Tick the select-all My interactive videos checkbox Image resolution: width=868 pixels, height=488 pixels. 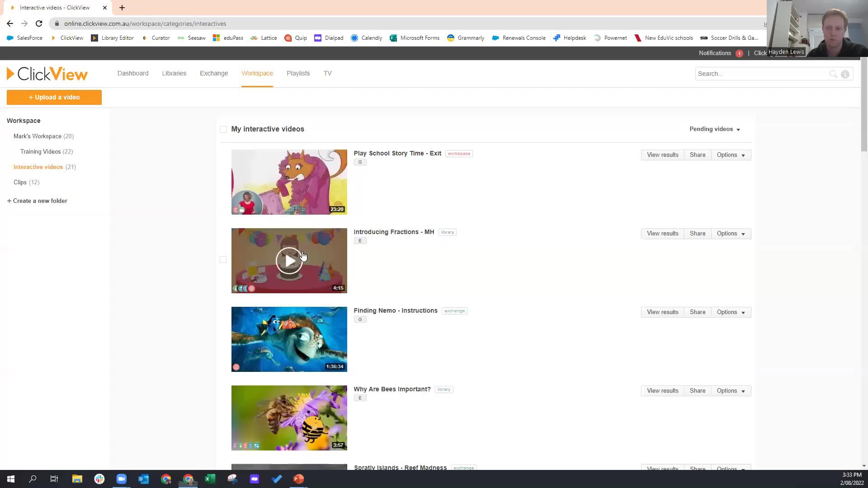(223, 130)
